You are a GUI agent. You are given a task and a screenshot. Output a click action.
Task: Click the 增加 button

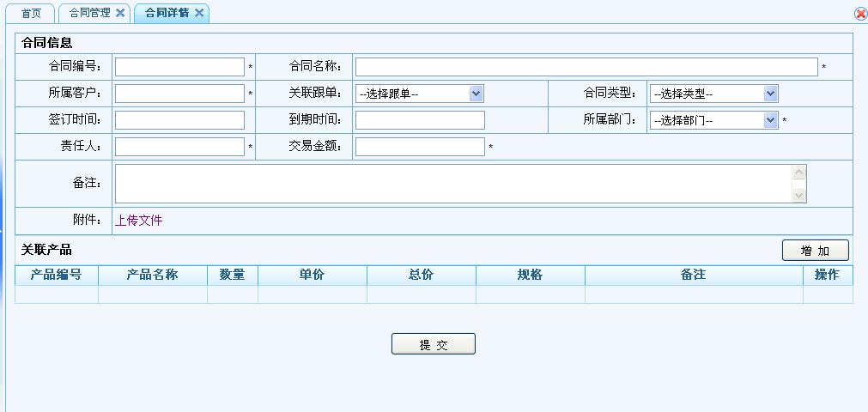pos(815,250)
